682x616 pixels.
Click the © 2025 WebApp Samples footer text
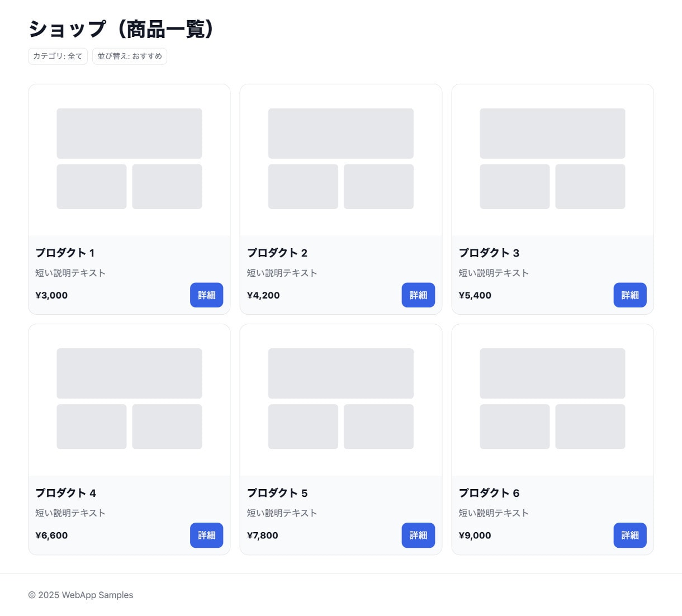(x=80, y=595)
